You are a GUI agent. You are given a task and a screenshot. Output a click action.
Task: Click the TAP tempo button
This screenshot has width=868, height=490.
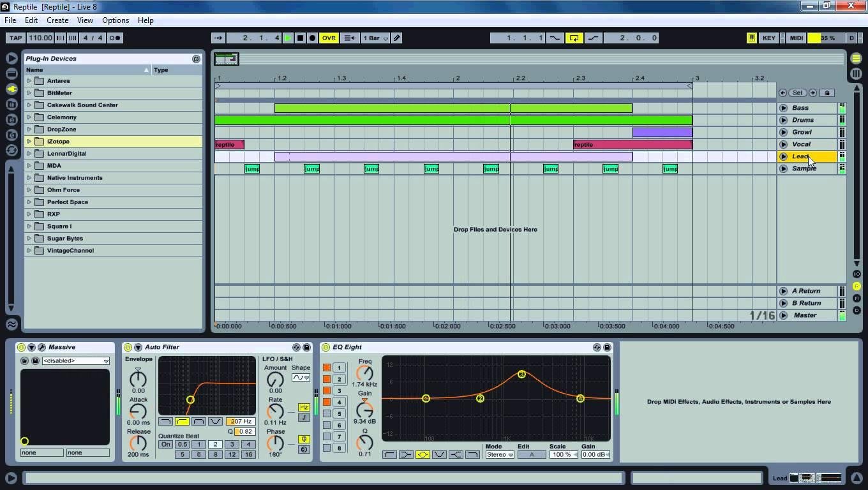click(x=15, y=38)
